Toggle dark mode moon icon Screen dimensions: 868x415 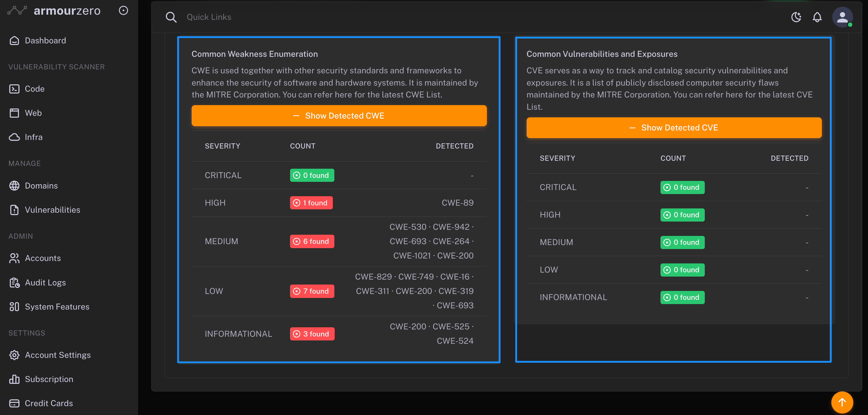[x=796, y=17]
